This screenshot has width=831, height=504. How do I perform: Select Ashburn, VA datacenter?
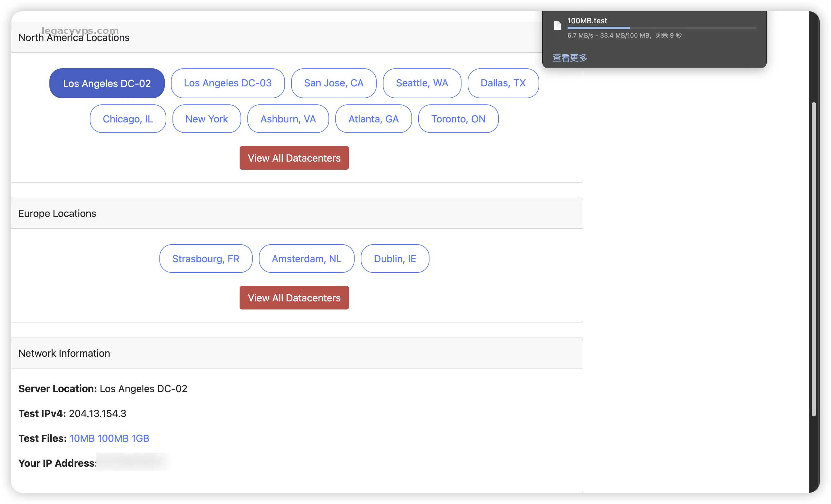tap(288, 119)
